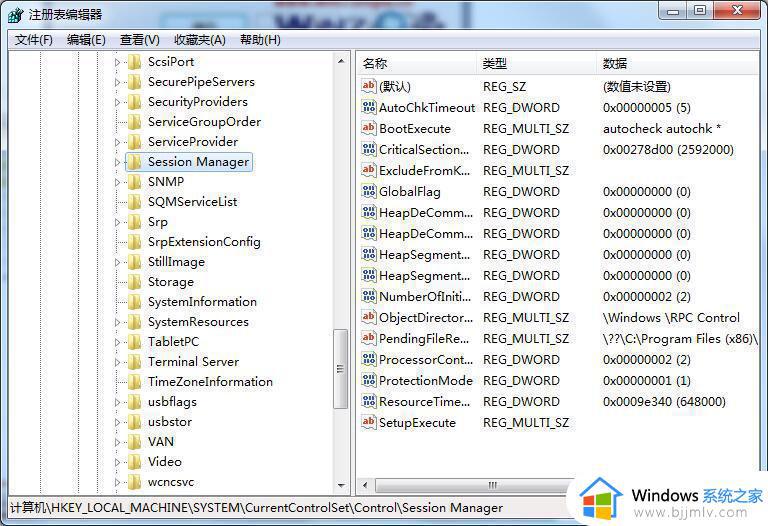Click the VAN folder icon
Screen dimensions: 768x526
click(134, 442)
